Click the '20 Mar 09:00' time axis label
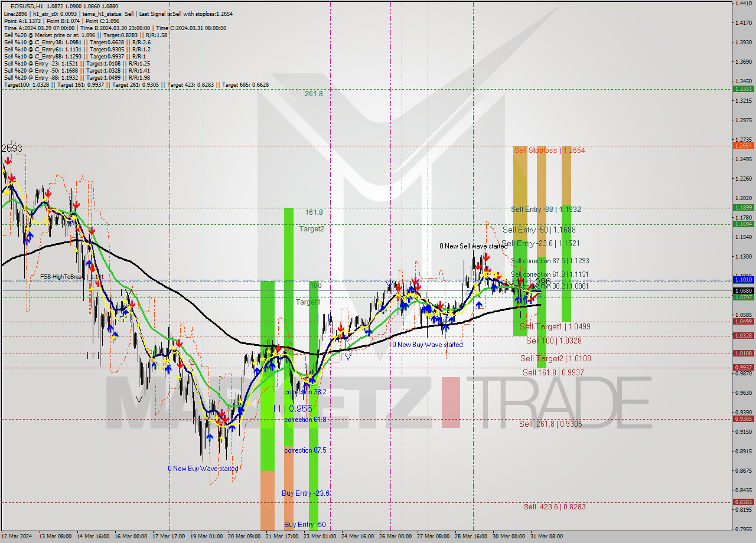The image size is (756, 543). point(244,537)
